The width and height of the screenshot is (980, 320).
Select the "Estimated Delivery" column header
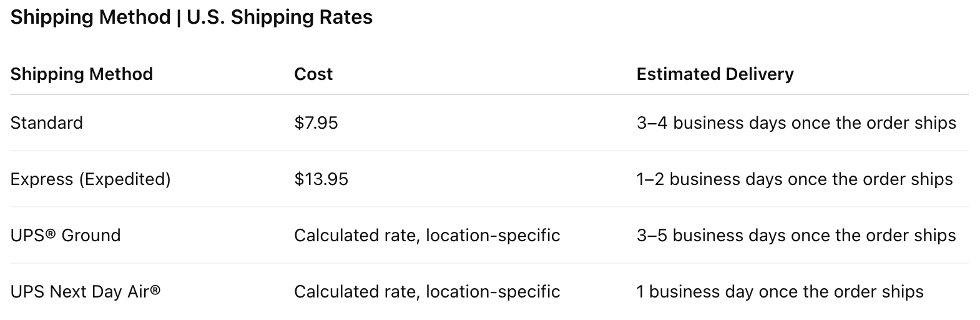pos(715,74)
